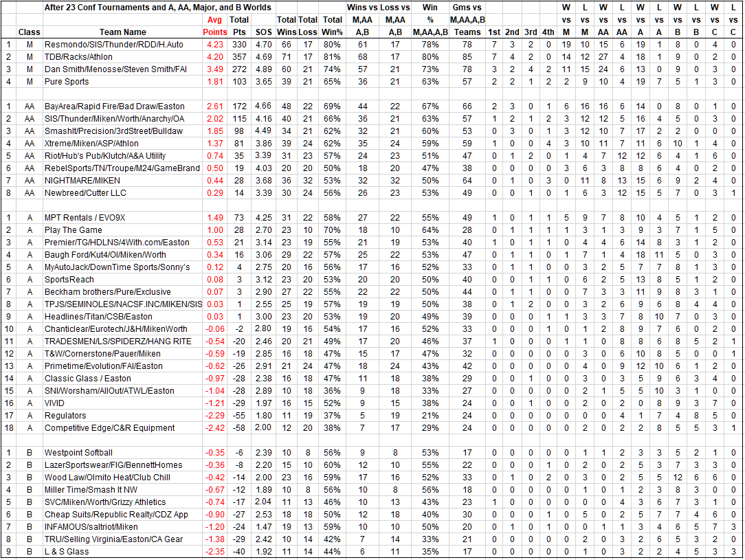Click the 'Class' column header
The width and height of the screenshot is (745, 560).
(x=29, y=32)
